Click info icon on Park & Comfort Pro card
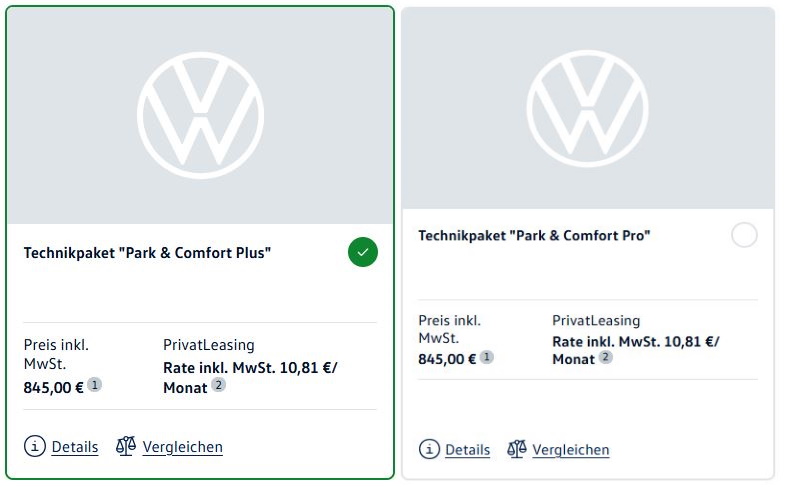Screen dimensions: 800x487 coord(429,449)
